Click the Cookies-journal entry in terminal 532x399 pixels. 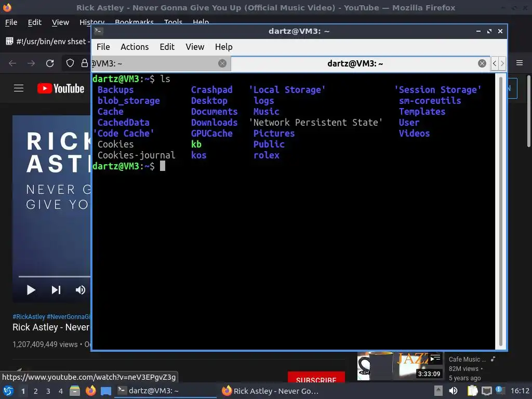pos(137,155)
